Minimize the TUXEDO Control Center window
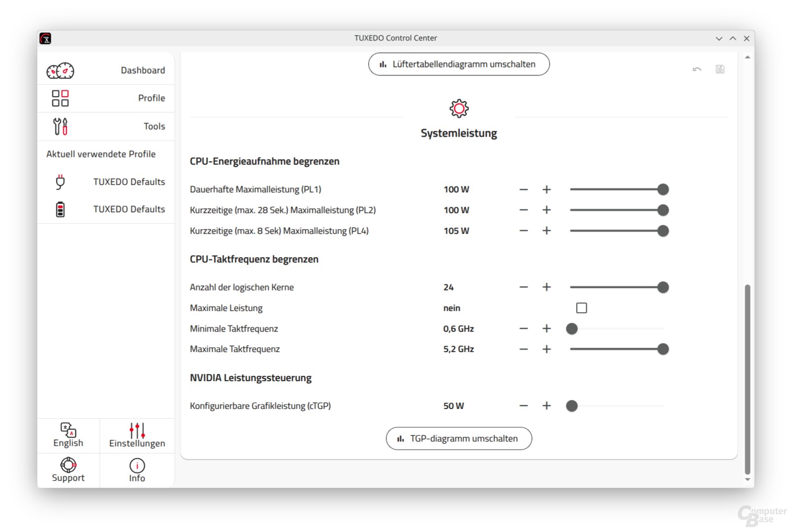Screen dimensions: 792x532 [x=719, y=38]
